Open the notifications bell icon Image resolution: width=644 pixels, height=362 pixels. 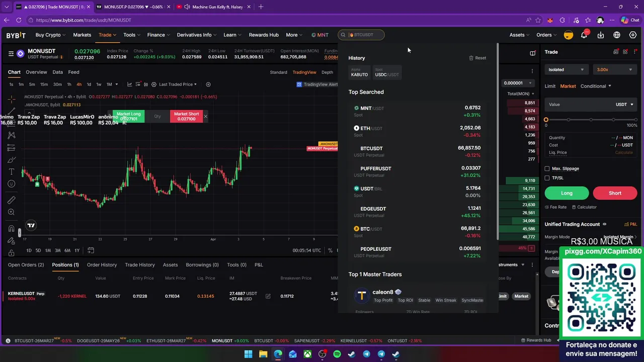[584, 35]
